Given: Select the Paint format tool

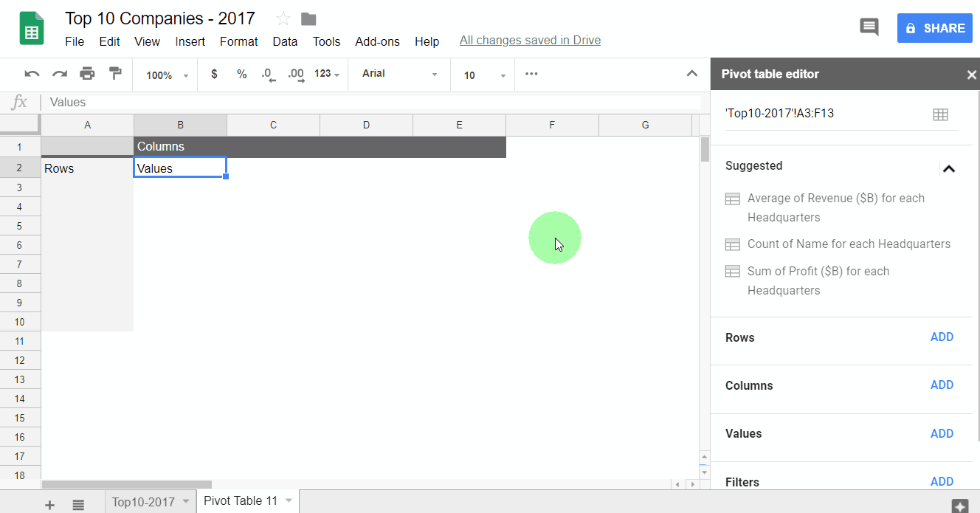Looking at the screenshot, I should point(115,74).
